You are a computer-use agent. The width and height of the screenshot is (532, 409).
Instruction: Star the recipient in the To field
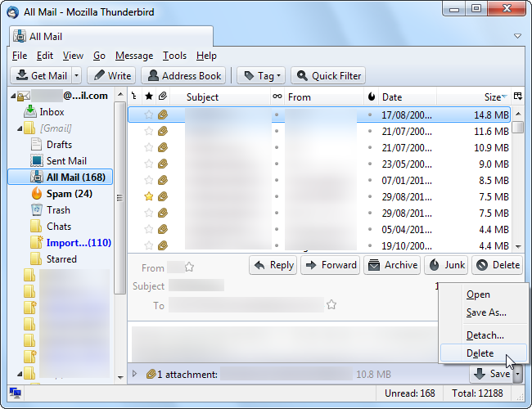click(331, 304)
